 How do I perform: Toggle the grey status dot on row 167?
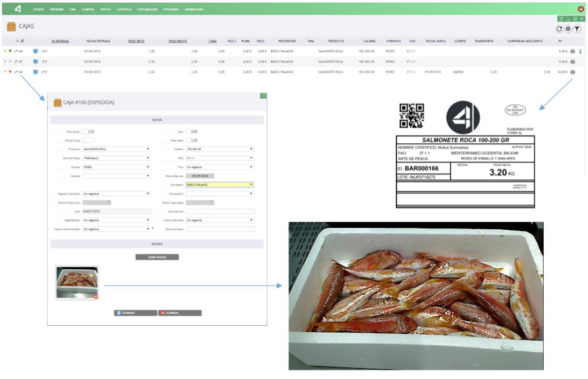[10, 61]
